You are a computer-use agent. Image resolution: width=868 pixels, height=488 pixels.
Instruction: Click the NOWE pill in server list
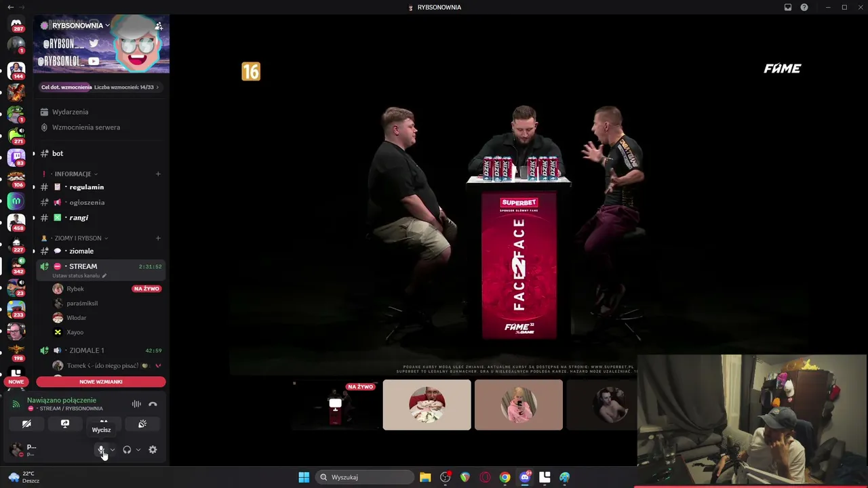tap(16, 382)
